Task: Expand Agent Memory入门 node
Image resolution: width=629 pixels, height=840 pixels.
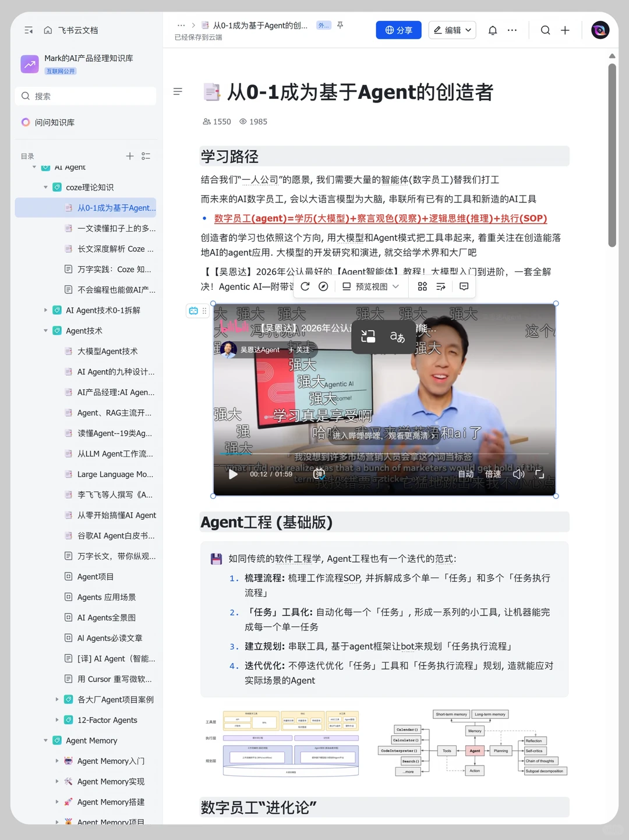Action: (57, 761)
